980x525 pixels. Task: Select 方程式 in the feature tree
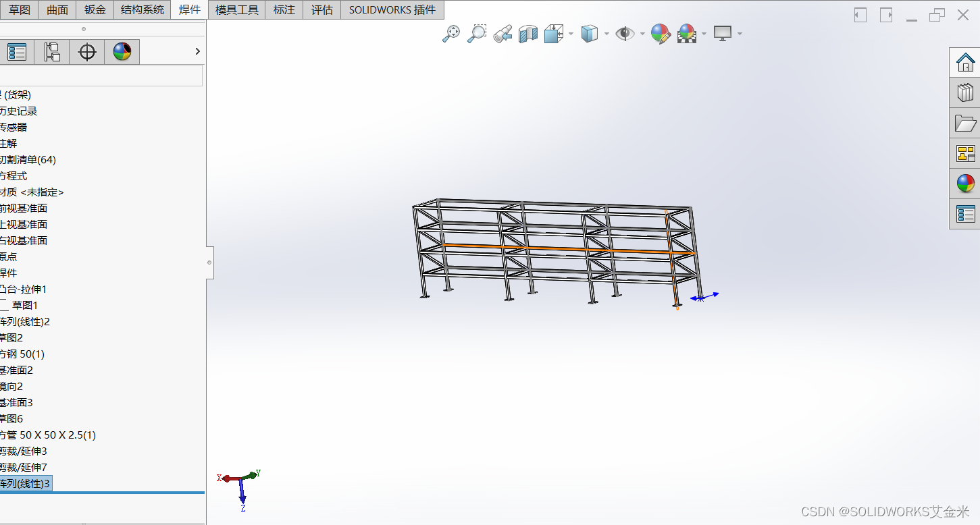point(14,176)
